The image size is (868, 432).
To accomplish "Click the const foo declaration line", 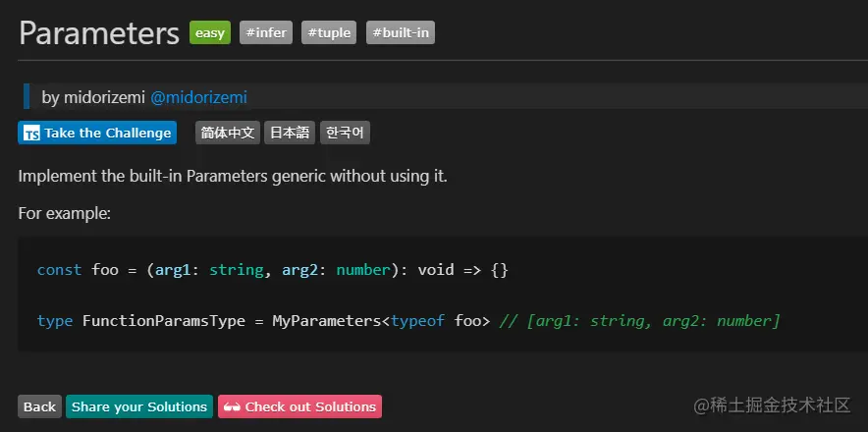I will coord(272,269).
